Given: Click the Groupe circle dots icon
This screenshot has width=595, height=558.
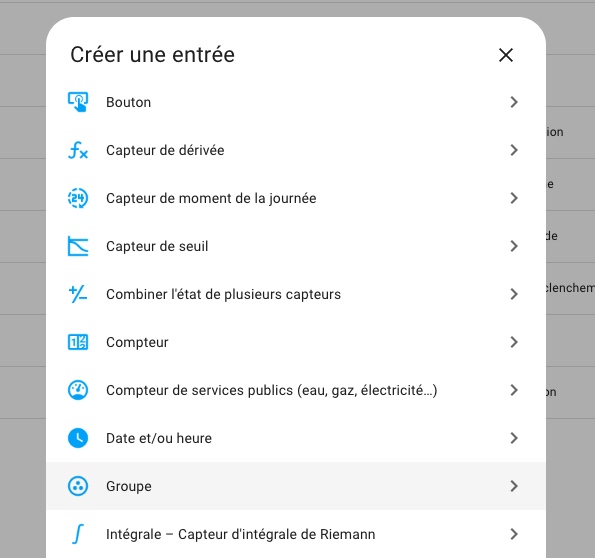Looking at the screenshot, I should (78, 486).
